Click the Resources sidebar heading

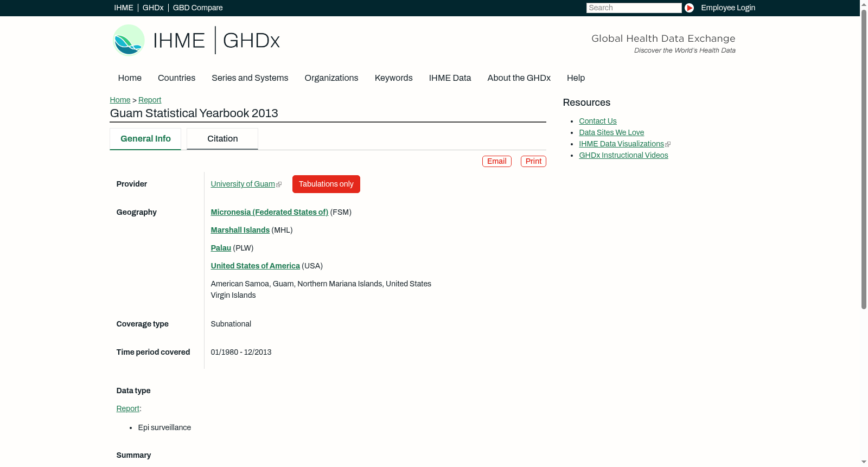(586, 103)
